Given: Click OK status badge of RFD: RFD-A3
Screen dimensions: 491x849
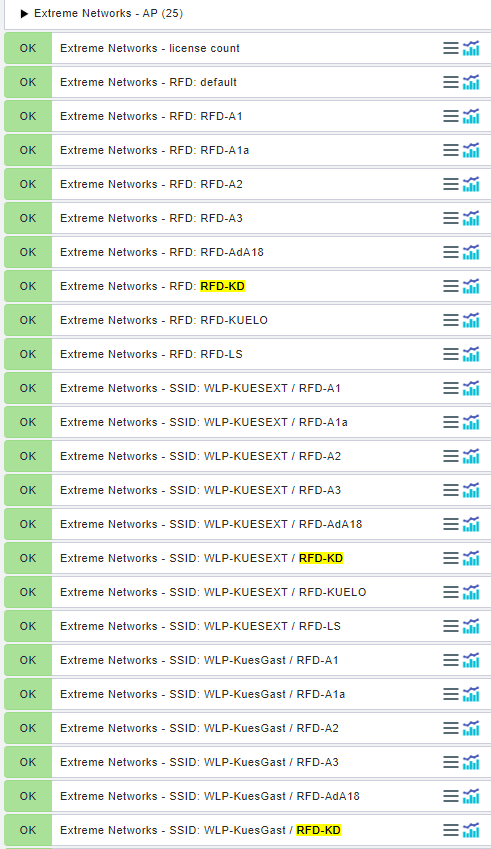Looking at the screenshot, I should pos(28,218).
